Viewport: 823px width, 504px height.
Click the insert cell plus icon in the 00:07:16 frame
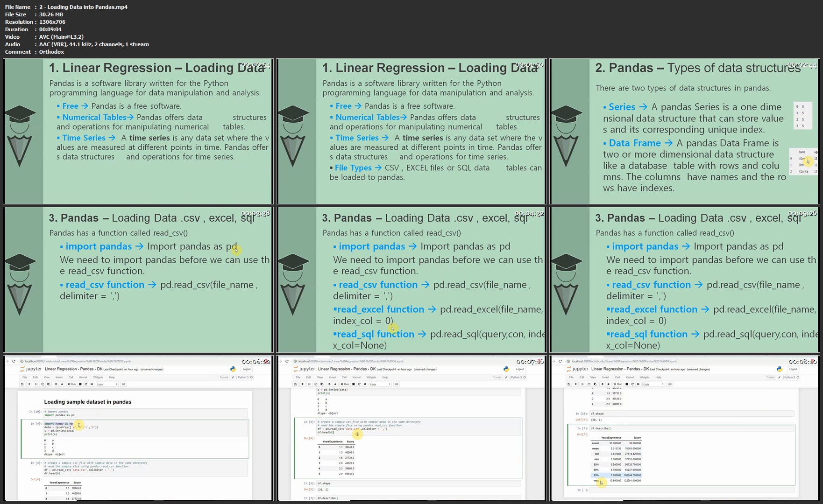pyautogui.click(x=302, y=384)
